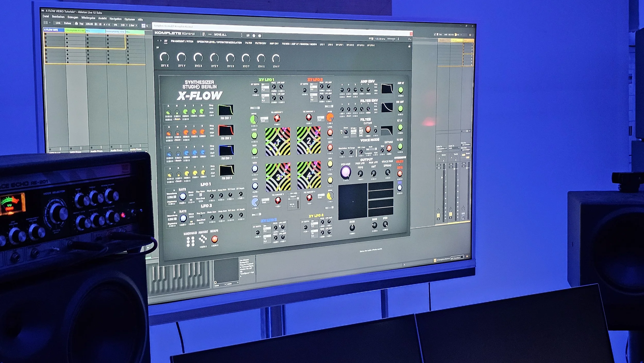Open the Wiedergabe menu
This screenshot has height=363, width=644.
tap(88, 18)
